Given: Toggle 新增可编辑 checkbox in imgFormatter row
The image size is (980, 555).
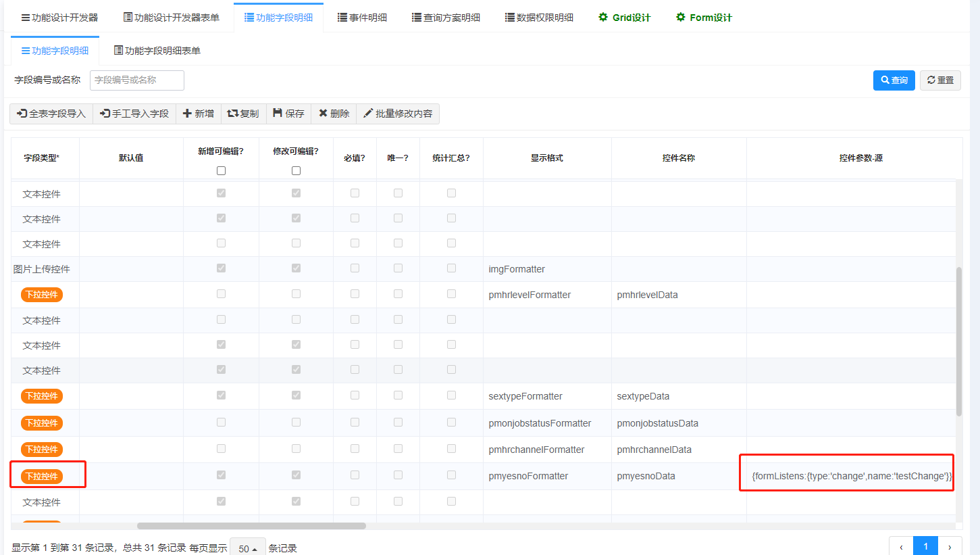Looking at the screenshot, I should [x=221, y=268].
